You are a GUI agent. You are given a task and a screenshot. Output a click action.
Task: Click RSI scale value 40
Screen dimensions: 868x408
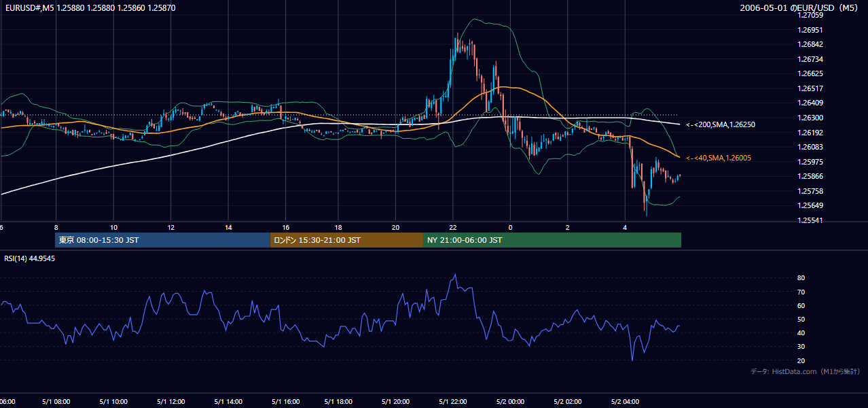click(x=801, y=333)
